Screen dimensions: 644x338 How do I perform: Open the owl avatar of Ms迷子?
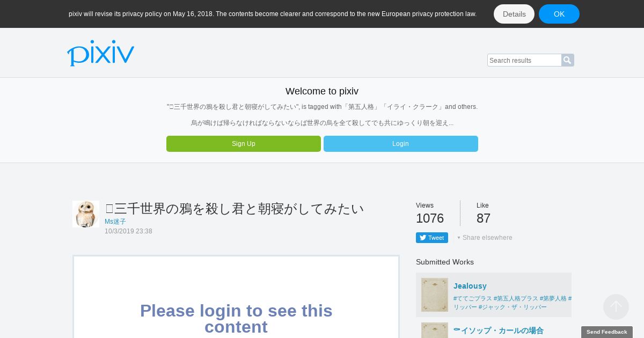tap(86, 214)
